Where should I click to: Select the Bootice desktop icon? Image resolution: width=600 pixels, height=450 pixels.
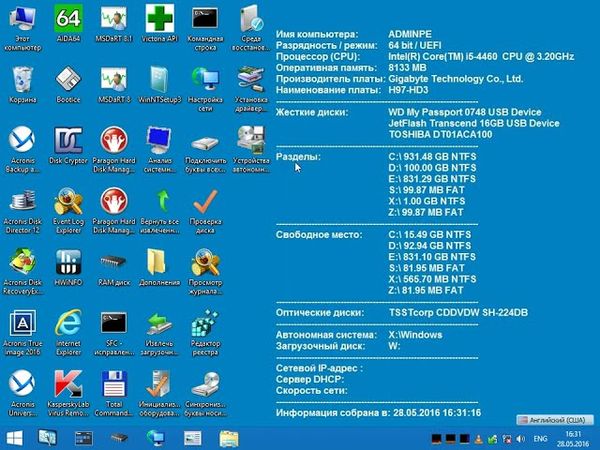[68, 84]
